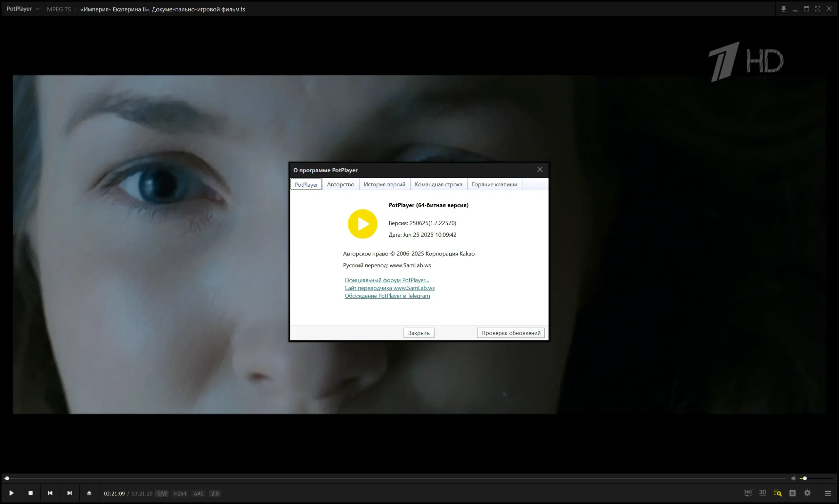Viewport: 839px width, 504px height.
Task: Mute audio via the speaker icon
Action: (x=793, y=478)
